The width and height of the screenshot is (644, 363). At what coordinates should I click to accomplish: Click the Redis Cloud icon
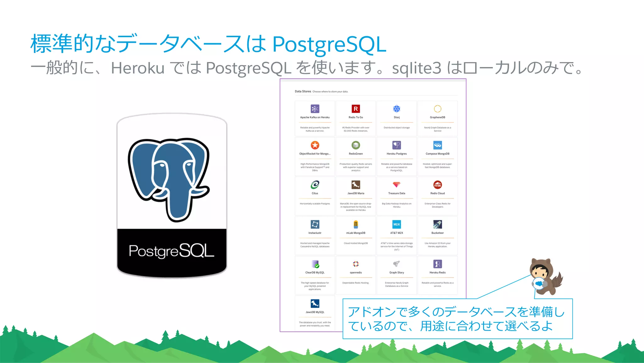pyautogui.click(x=437, y=185)
